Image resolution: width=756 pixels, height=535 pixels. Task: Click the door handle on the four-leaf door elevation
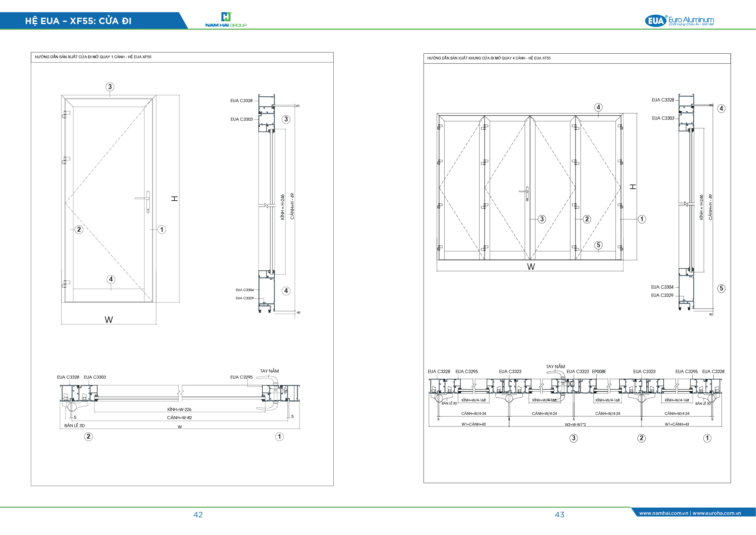[524, 193]
